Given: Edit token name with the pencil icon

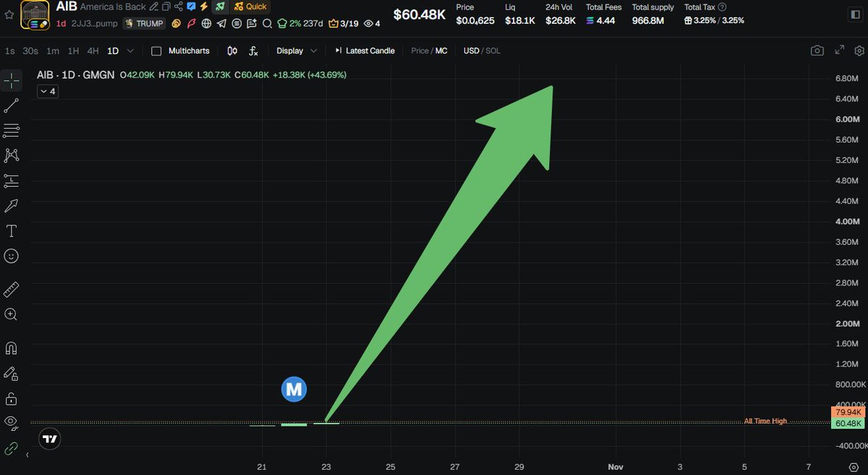Looking at the screenshot, I should pos(153,7).
